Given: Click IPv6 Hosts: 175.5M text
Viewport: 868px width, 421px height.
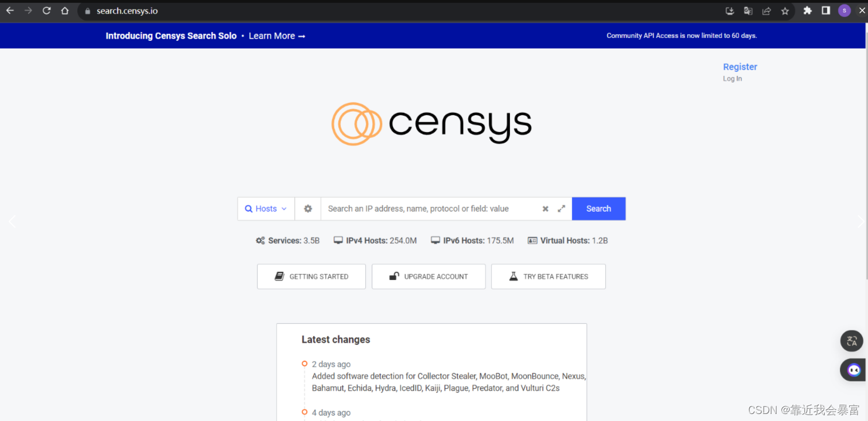Looking at the screenshot, I should tap(478, 240).
